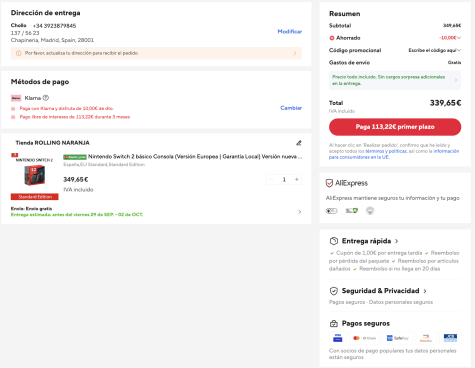Click the green local warranty badge on product
Screen dimensions: 475x368
click(x=75, y=157)
